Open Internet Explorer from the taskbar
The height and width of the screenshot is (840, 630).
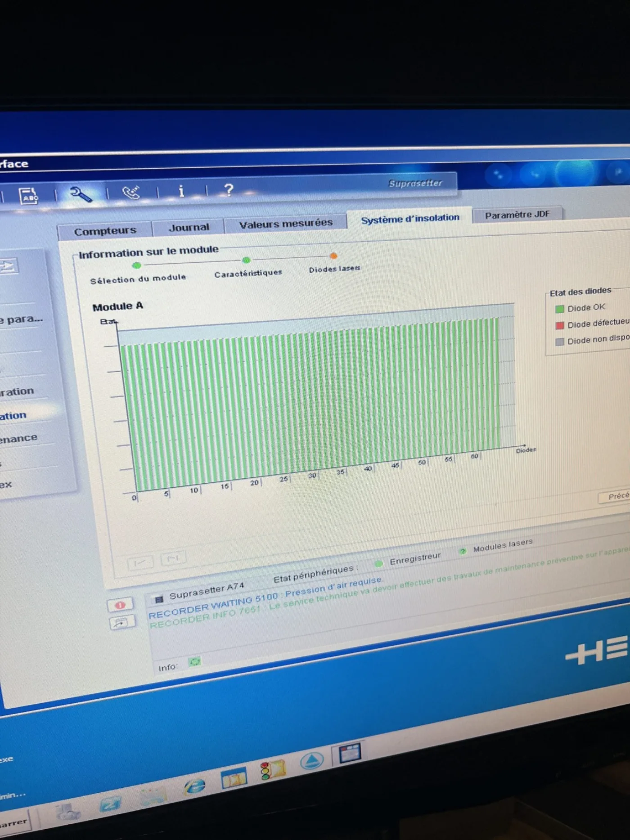pyautogui.click(x=194, y=786)
